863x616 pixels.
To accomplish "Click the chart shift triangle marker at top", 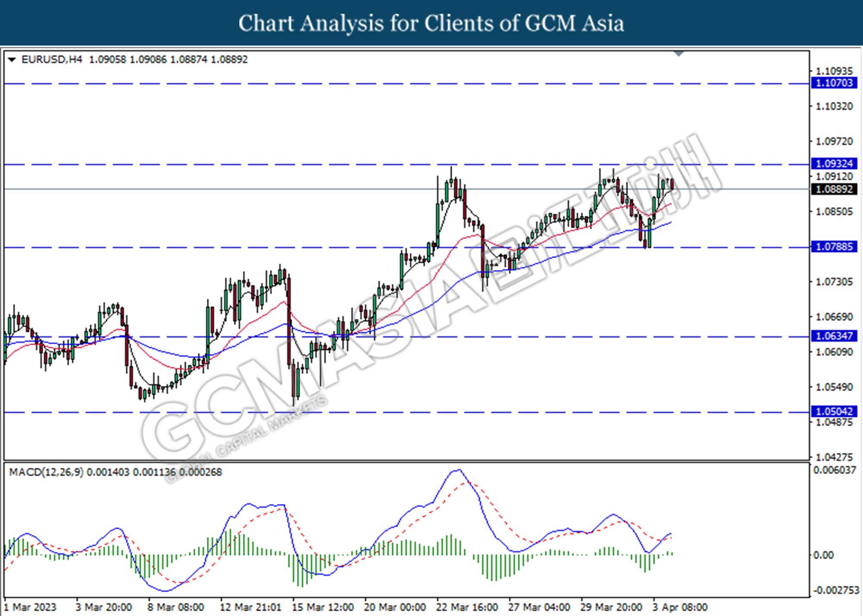I will (679, 54).
